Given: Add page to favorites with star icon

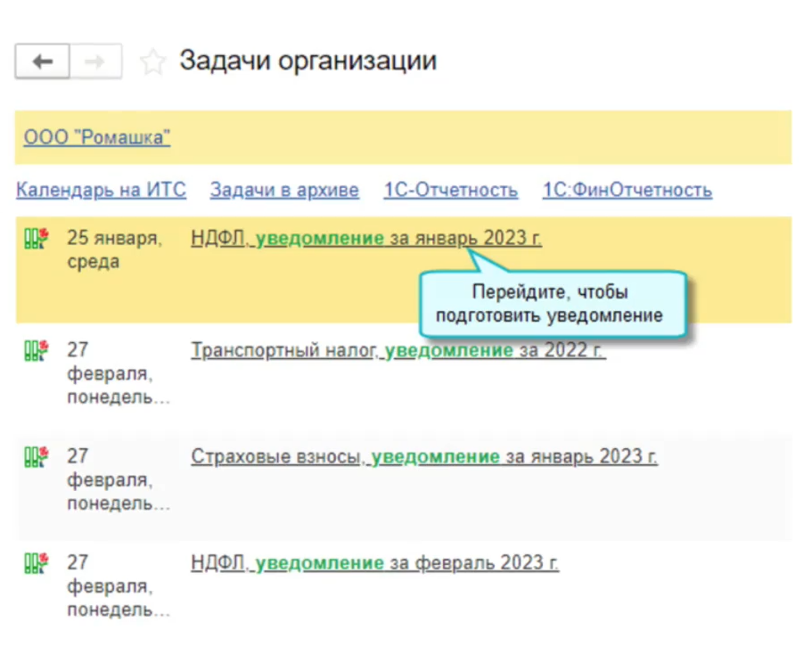Looking at the screenshot, I should point(153,62).
